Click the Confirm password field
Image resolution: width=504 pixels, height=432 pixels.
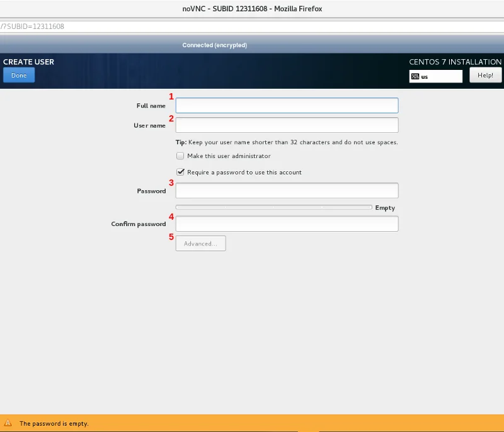tap(287, 224)
